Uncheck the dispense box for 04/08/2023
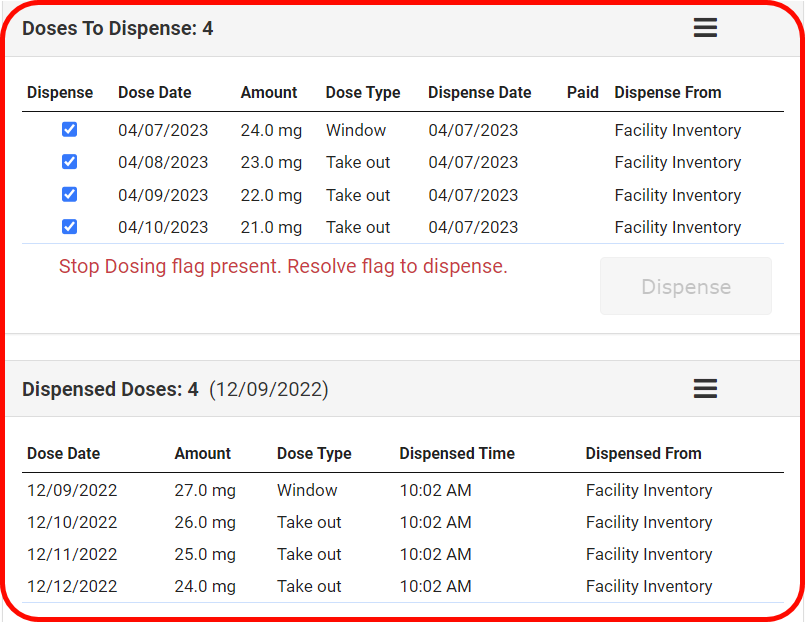The height and width of the screenshot is (622, 805). (x=69, y=161)
